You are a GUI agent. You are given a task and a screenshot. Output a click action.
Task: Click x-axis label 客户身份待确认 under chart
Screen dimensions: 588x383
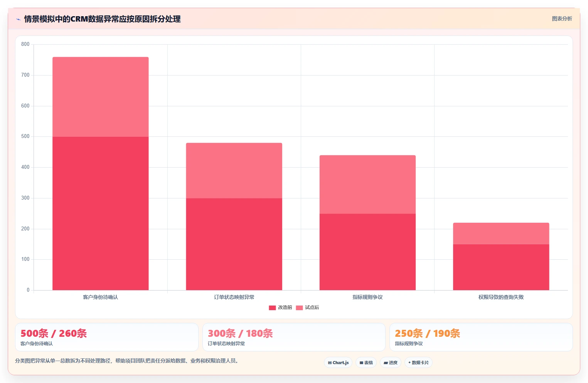pos(101,297)
